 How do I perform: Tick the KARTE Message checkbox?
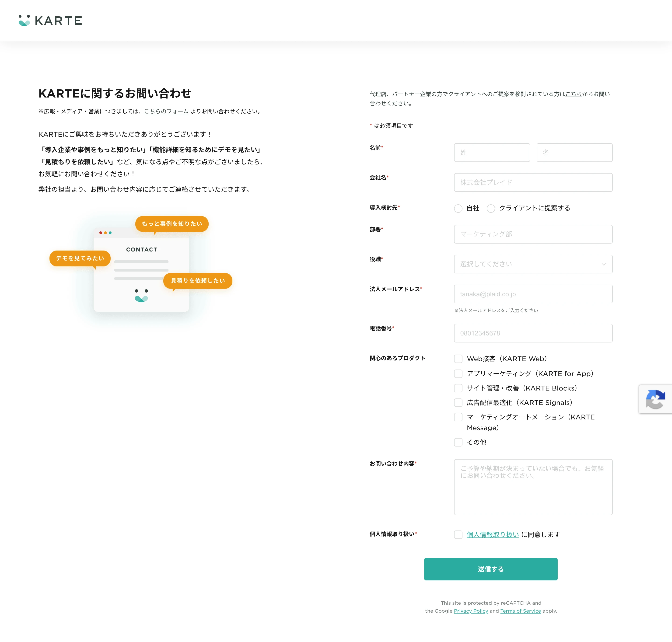pyautogui.click(x=458, y=417)
